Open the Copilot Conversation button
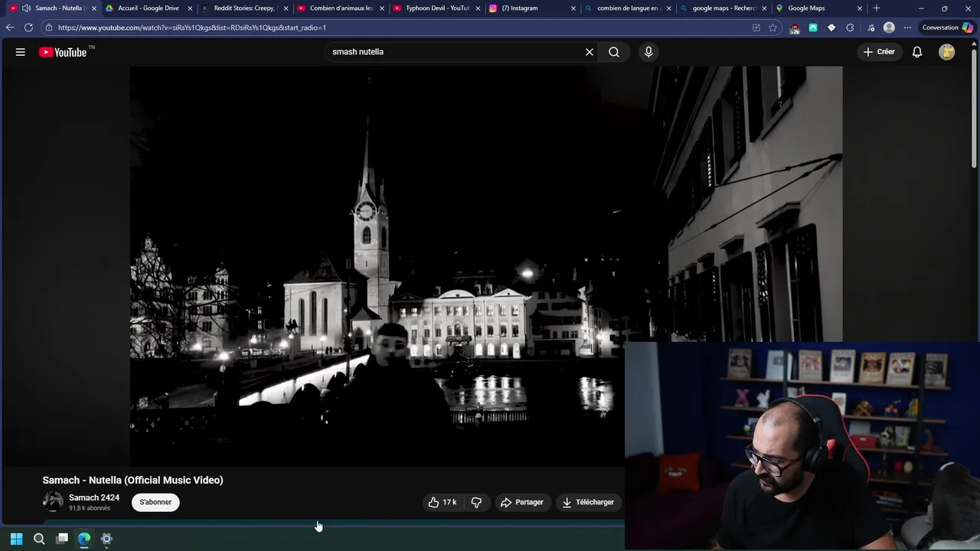The image size is (980, 551). coord(948,28)
